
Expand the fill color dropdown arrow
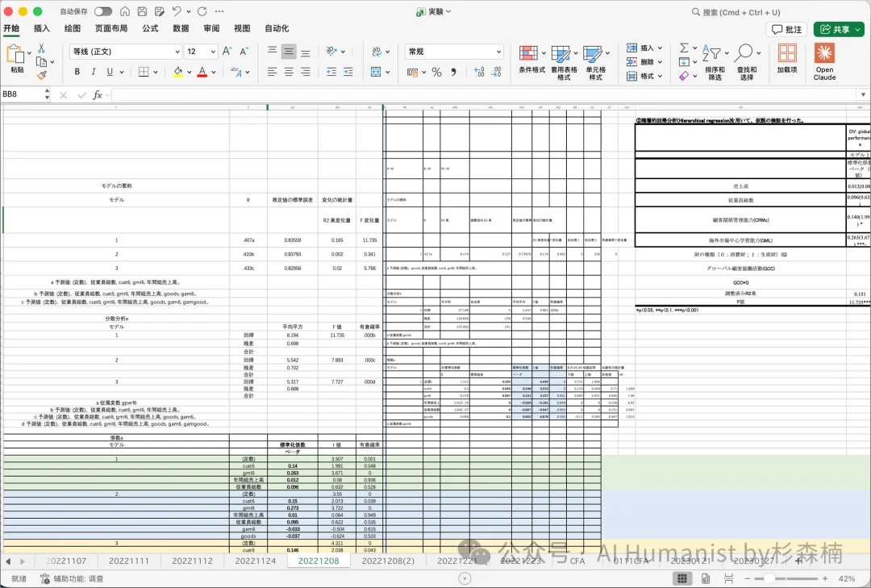point(188,72)
